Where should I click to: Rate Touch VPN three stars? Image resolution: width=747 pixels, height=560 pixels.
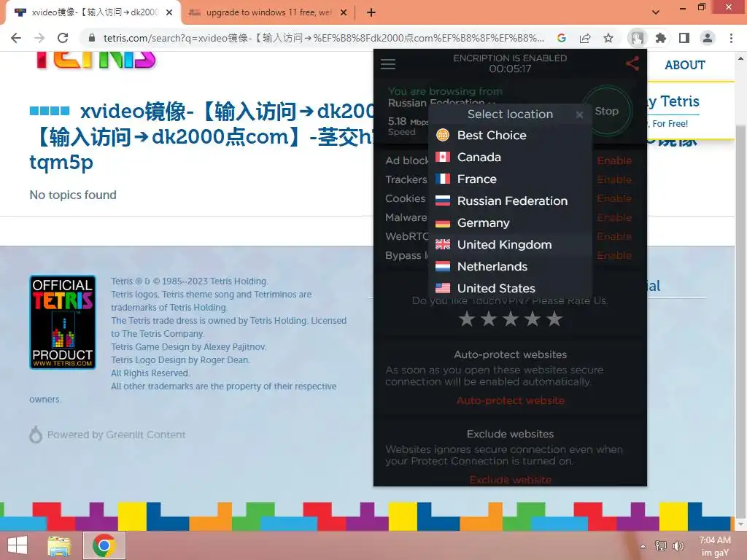click(x=511, y=319)
